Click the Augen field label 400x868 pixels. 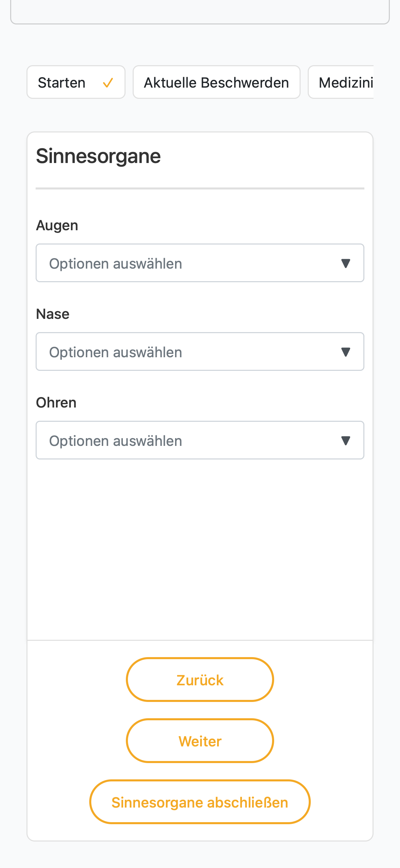[57, 225]
